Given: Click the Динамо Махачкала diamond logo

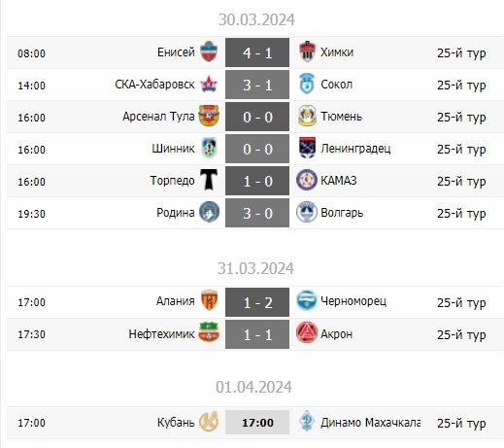Looking at the screenshot, I should [x=307, y=421].
